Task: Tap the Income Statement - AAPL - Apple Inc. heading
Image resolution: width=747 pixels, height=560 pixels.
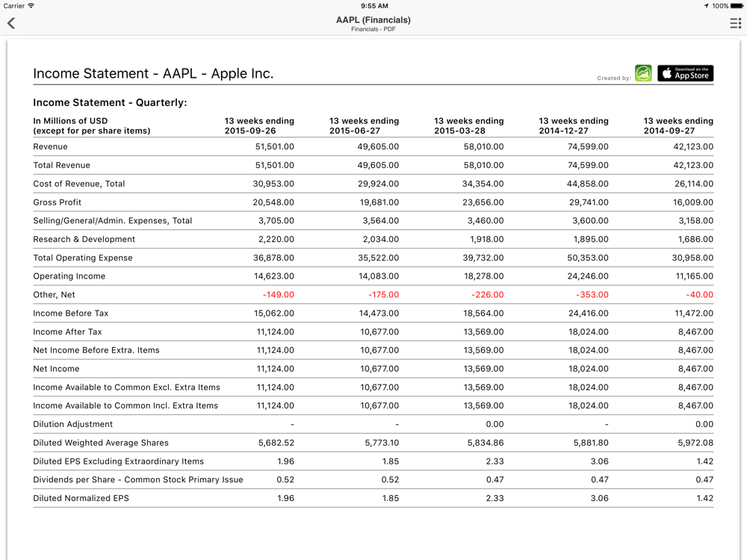Action: [153, 73]
